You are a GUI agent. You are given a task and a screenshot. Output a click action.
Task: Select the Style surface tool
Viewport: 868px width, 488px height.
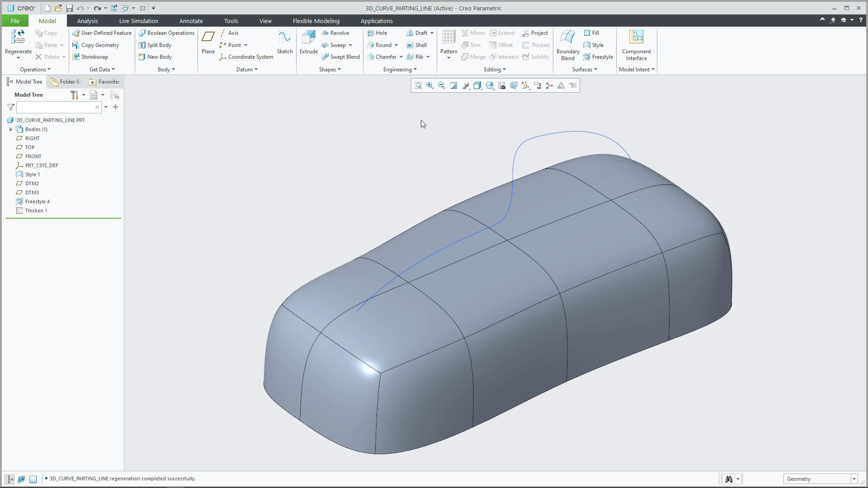pyautogui.click(x=593, y=45)
